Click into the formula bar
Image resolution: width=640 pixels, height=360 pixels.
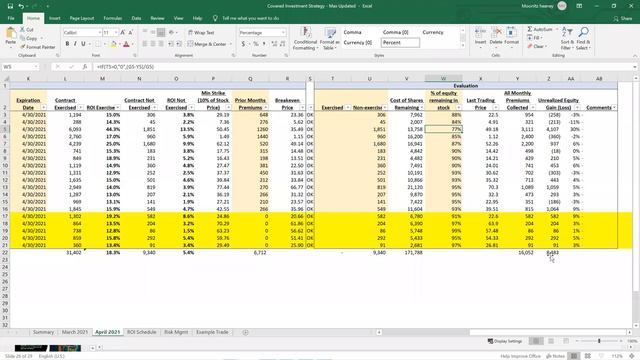[x=362, y=67]
